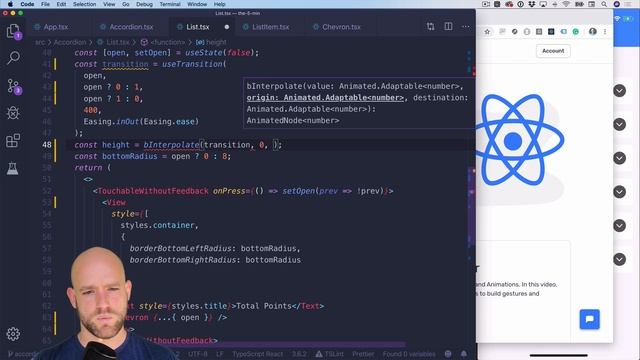
Task: Open notifications bell in status bar
Action: tap(464, 354)
